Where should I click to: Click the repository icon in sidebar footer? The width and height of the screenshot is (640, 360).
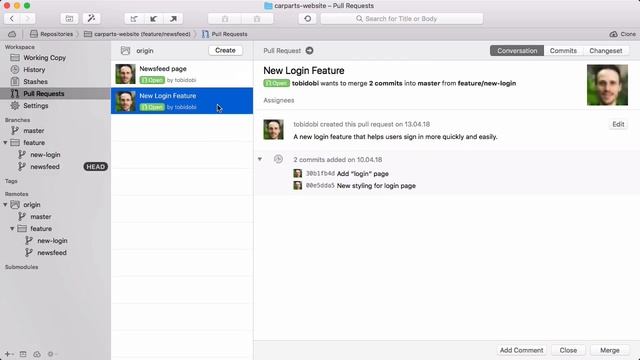23,354
